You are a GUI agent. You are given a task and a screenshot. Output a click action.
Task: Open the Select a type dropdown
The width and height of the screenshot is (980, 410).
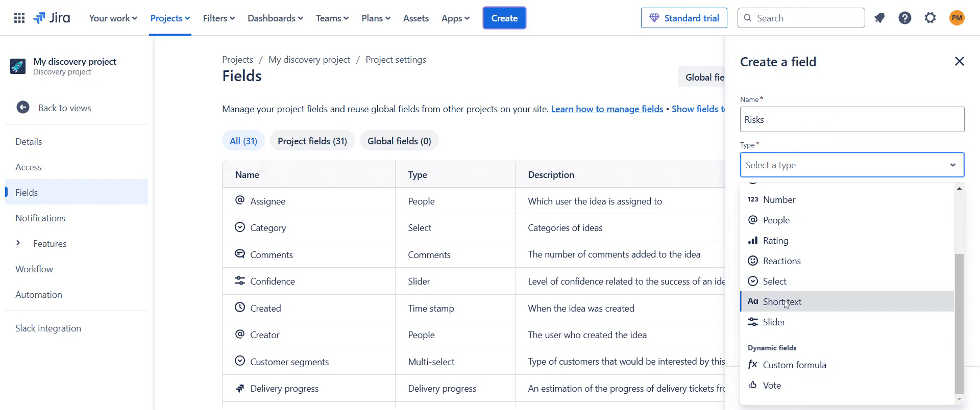852,165
